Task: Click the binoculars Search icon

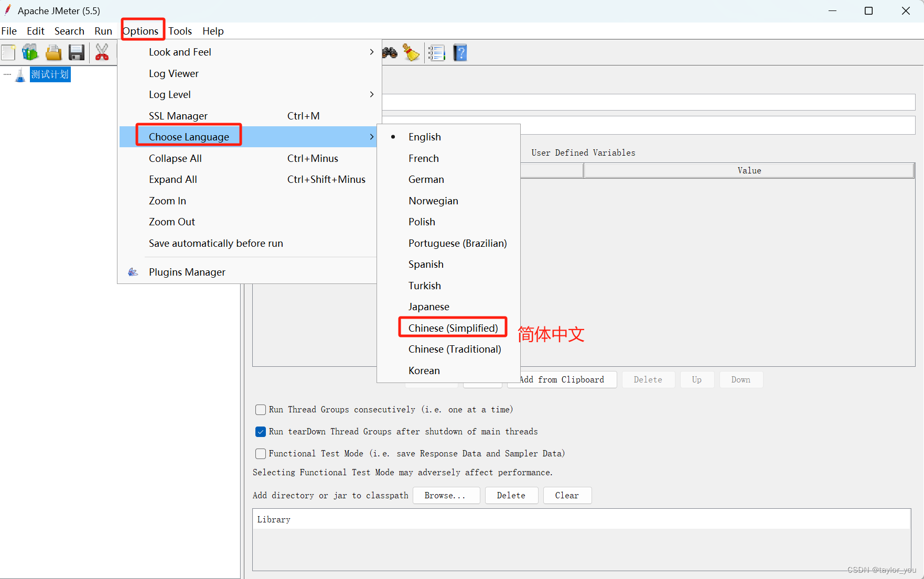Action: 390,52
